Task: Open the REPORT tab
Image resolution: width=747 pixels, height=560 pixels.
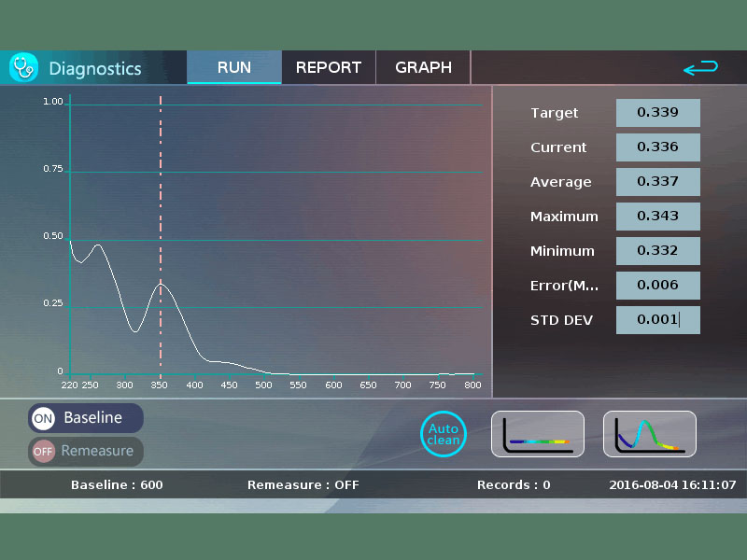Action: [x=329, y=67]
